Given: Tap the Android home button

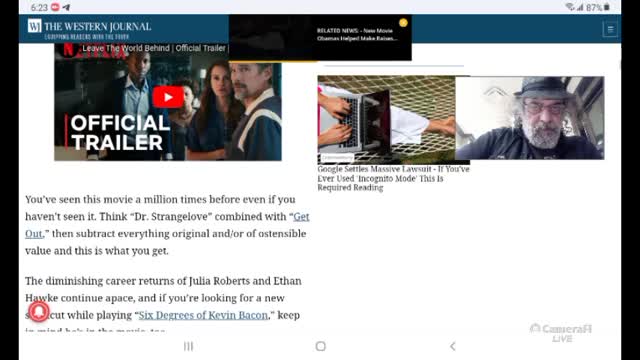Looking at the screenshot, I should point(321,346).
